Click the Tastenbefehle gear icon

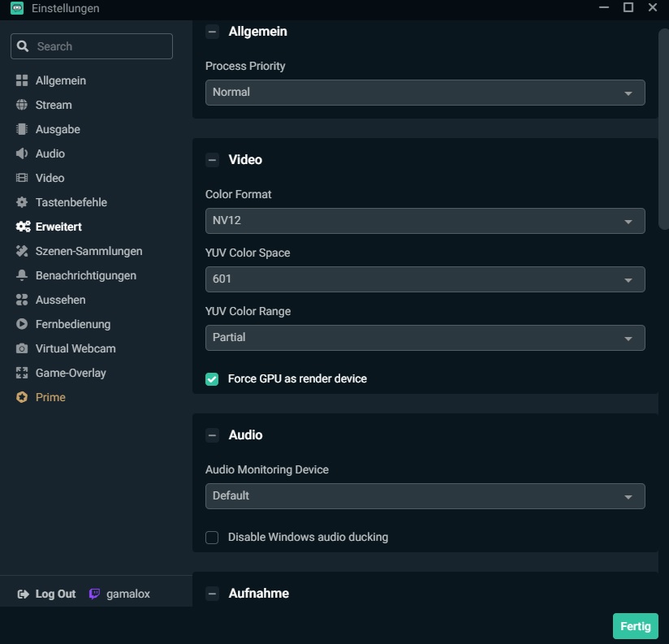pyautogui.click(x=22, y=202)
